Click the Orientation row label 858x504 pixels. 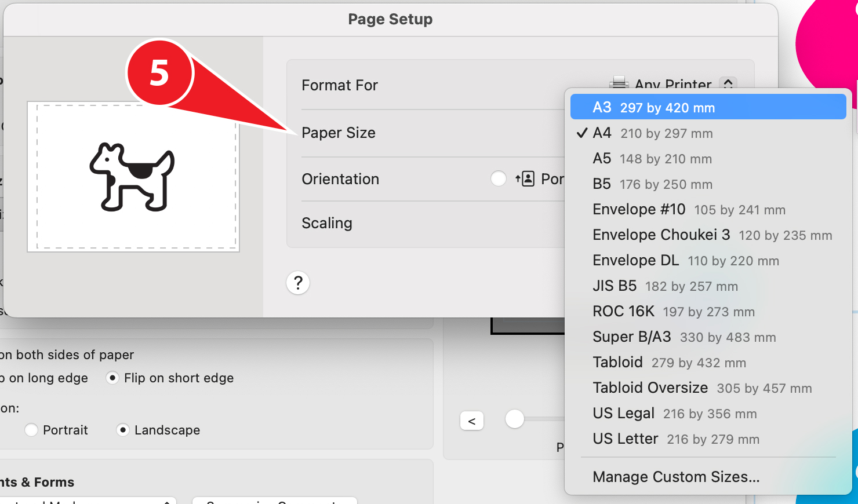(x=340, y=179)
